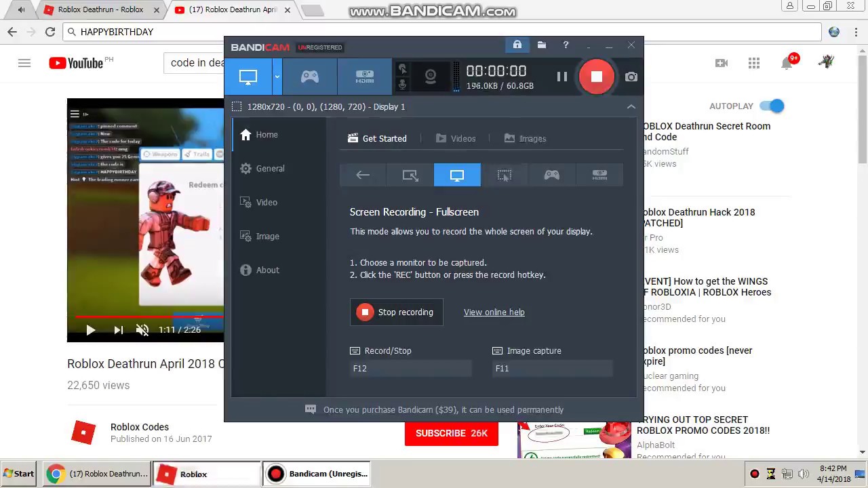The height and width of the screenshot is (488, 868).
Task: Open YouTube notifications bell
Action: coord(787,63)
